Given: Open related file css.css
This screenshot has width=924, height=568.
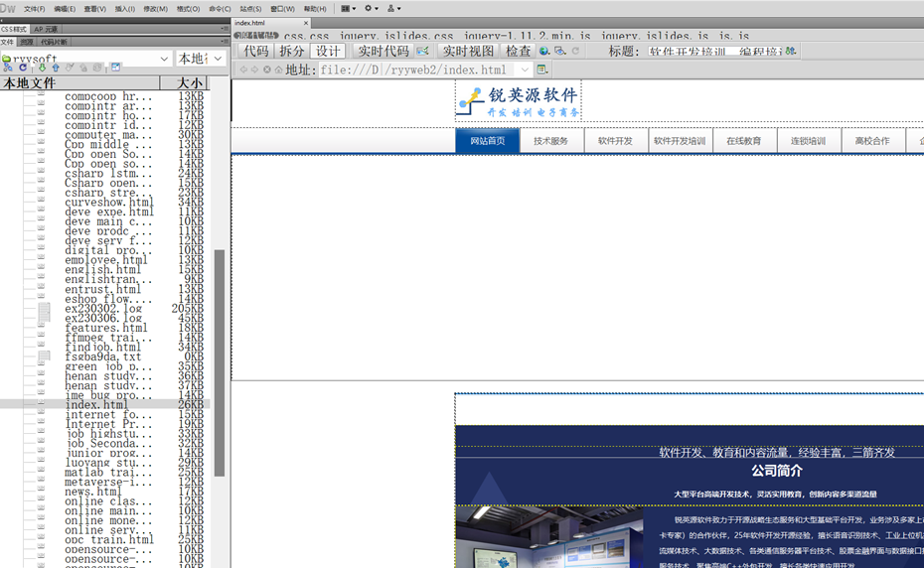Looking at the screenshot, I should 306,36.
